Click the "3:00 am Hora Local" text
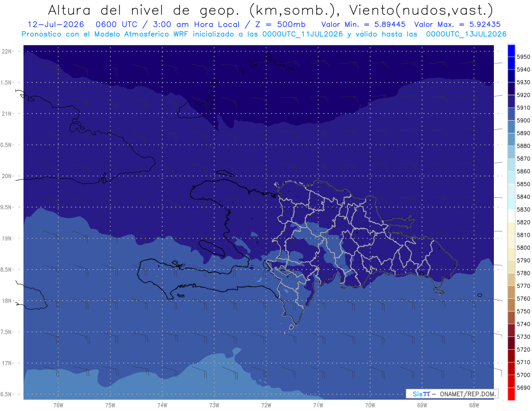The width and height of the screenshot is (532, 411). tap(196, 24)
